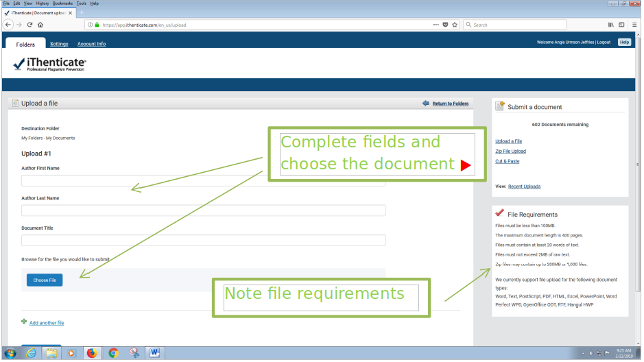Open the Firefox hamburger menu
Screen dimensions: 644x362
(634, 25)
